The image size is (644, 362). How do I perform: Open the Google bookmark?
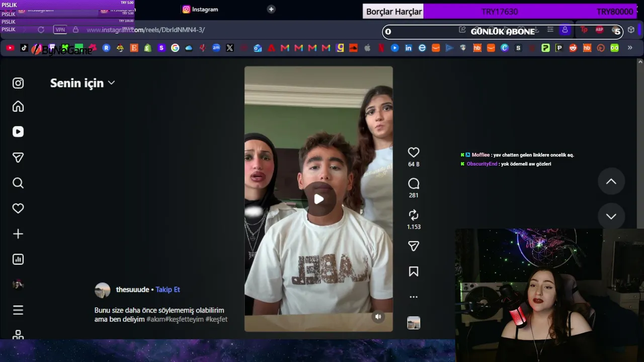(175, 48)
